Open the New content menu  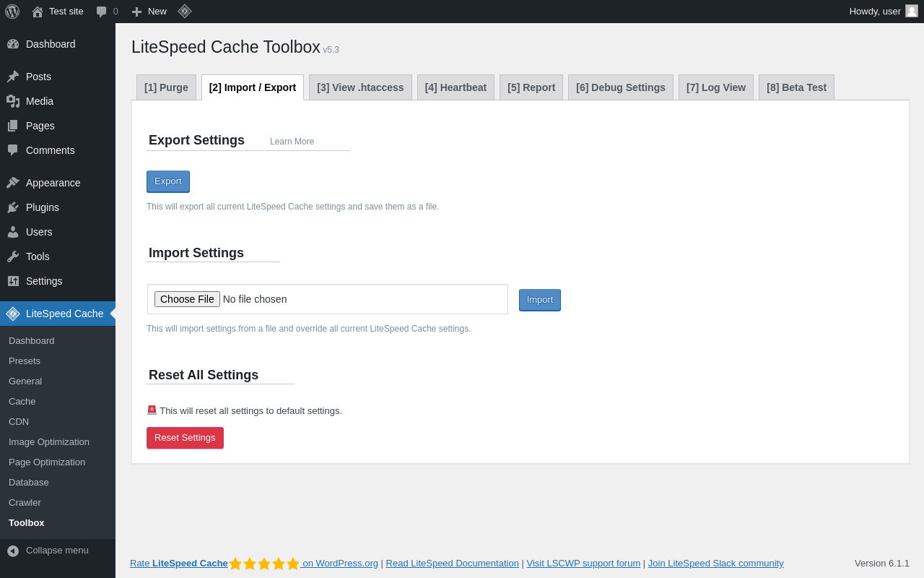[149, 12]
